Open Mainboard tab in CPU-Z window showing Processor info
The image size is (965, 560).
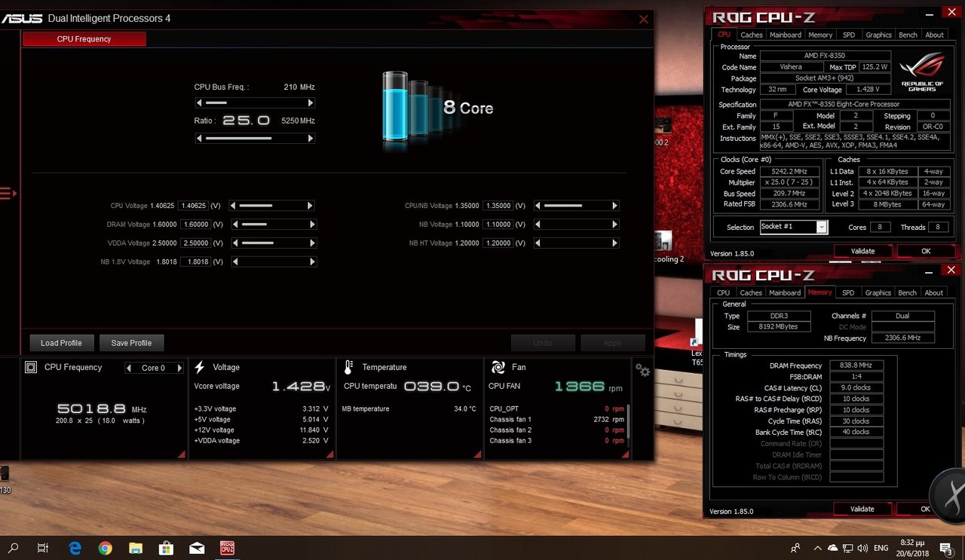pyautogui.click(x=786, y=35)
